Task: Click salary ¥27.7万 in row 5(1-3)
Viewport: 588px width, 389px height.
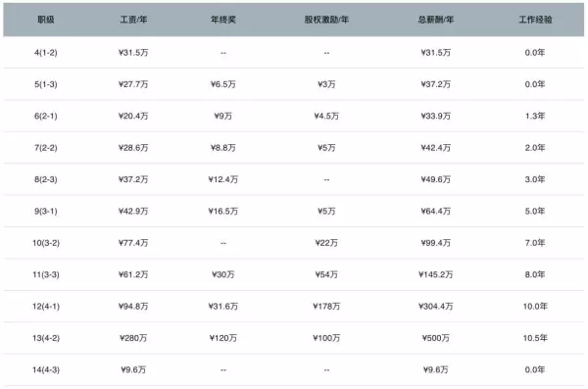Action: [133, 84]
